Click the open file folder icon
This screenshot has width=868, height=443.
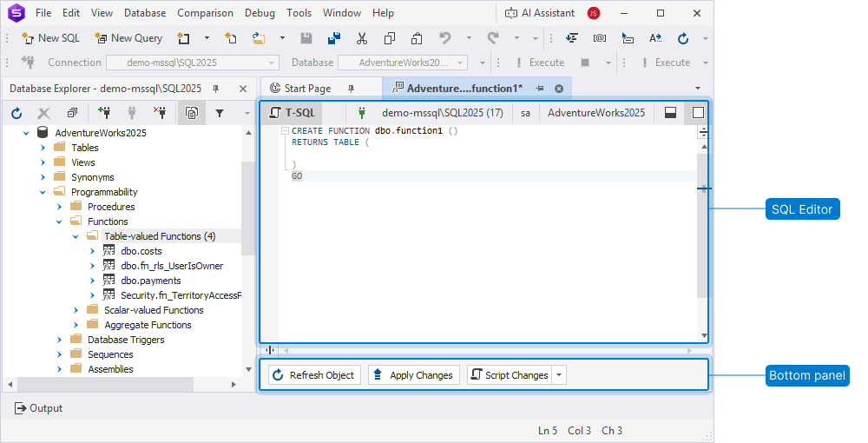point(259,38)
